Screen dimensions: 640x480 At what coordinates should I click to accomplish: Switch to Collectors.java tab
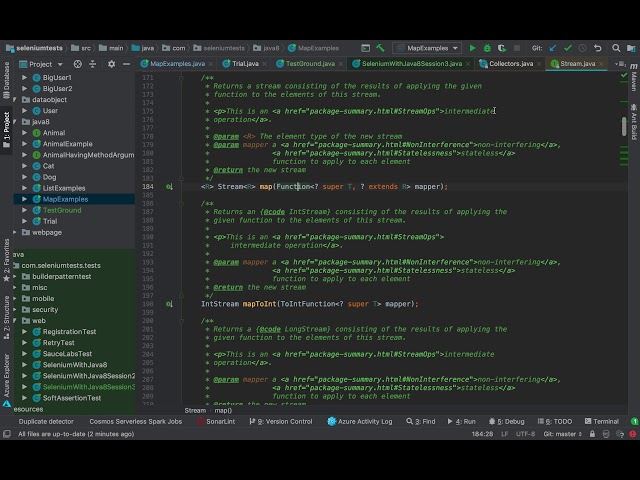point(510,64)
